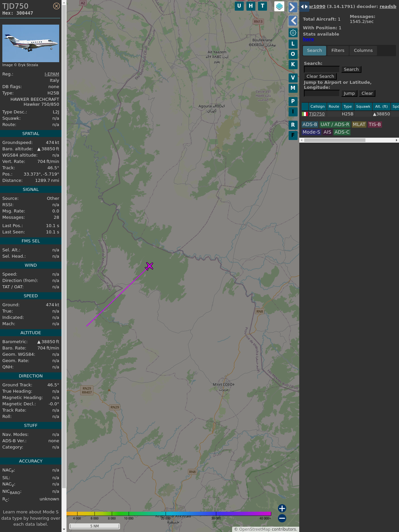Image resolution: width=399 pixels, height=532 pixels.
Task: Click the Italian flag in aircraft row
Action: 305,114
